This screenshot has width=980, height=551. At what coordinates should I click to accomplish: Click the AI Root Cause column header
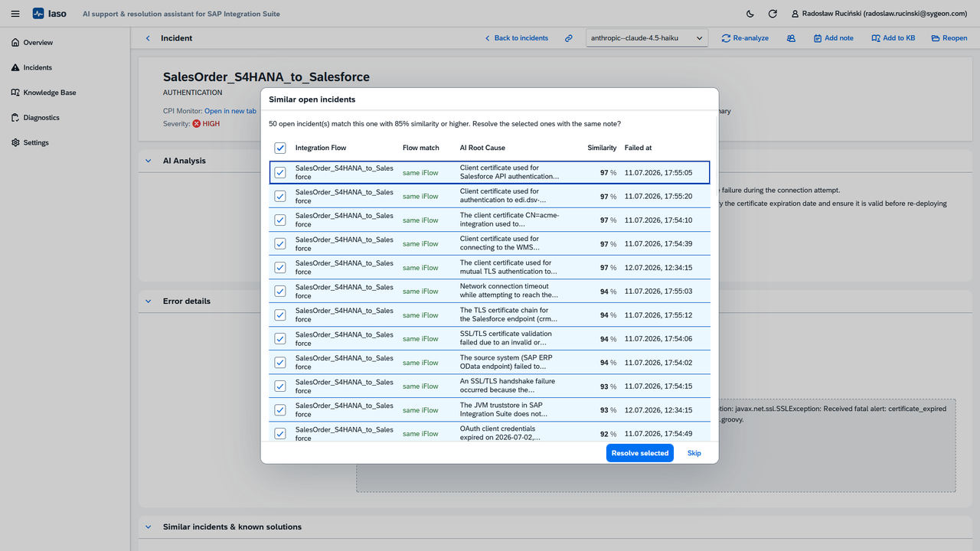482,148
